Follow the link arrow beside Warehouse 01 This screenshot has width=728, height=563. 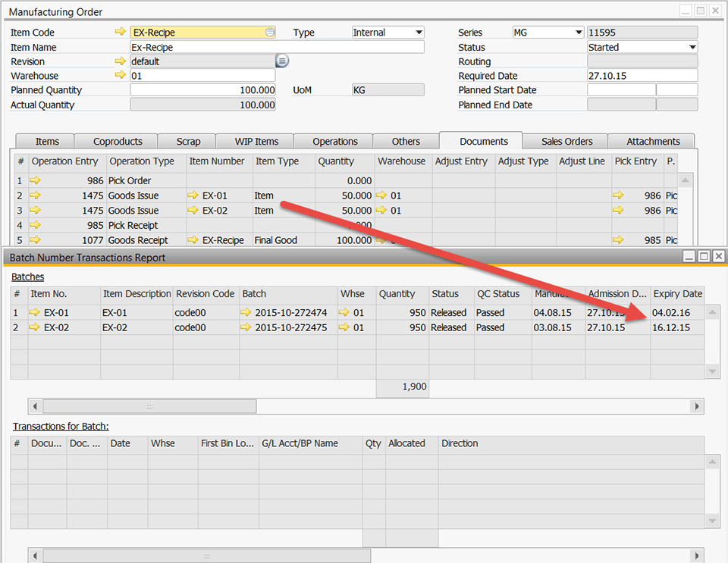pyautogui.click(x=121, y=75)
